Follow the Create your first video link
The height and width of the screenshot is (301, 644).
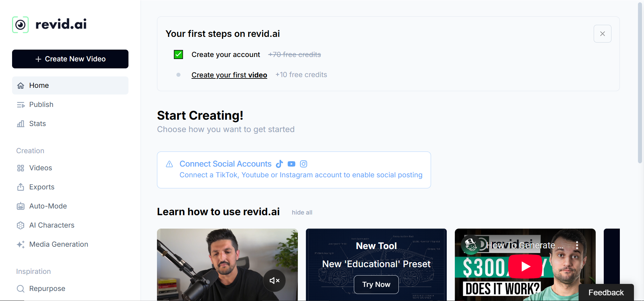[x=229, y=75]
